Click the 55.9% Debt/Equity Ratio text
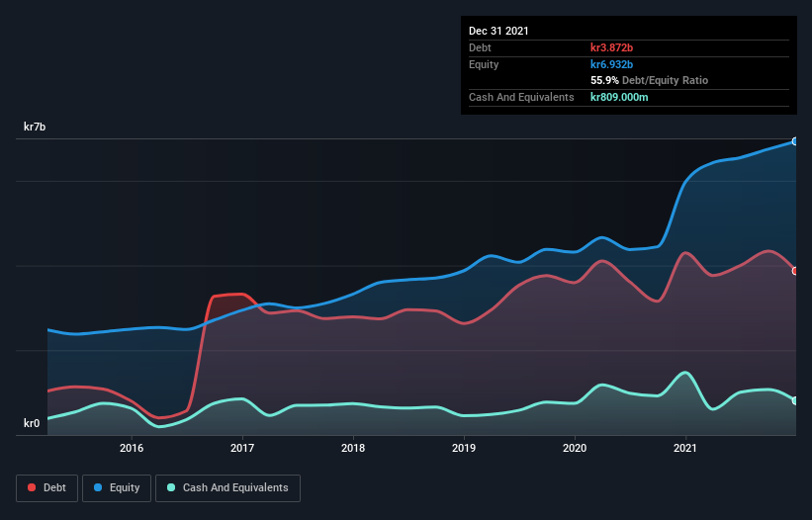812x520 pixels. tap(650, 81)
